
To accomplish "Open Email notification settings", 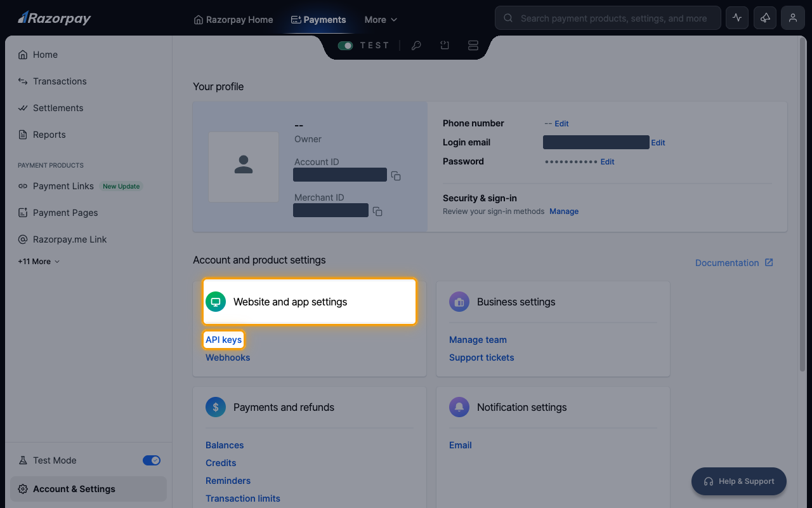I will point(461,445).
